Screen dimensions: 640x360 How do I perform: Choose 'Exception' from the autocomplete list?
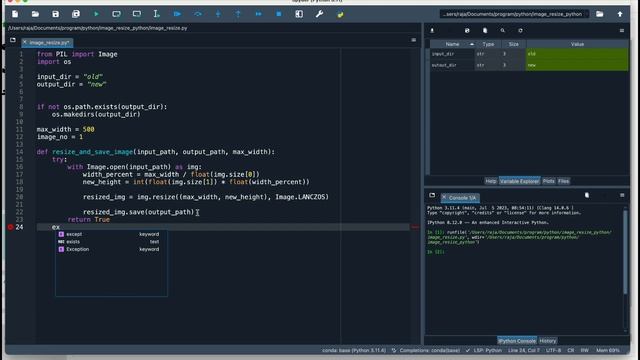[111, 249]
